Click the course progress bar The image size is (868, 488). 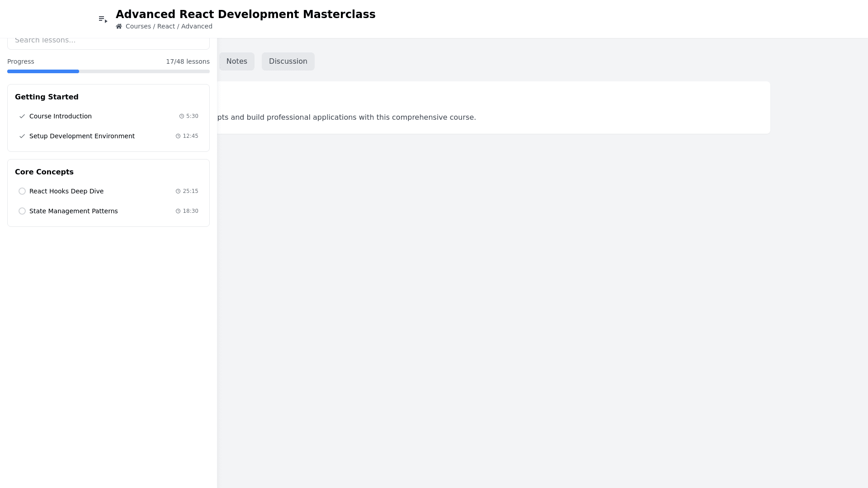[x=108, y=71]
